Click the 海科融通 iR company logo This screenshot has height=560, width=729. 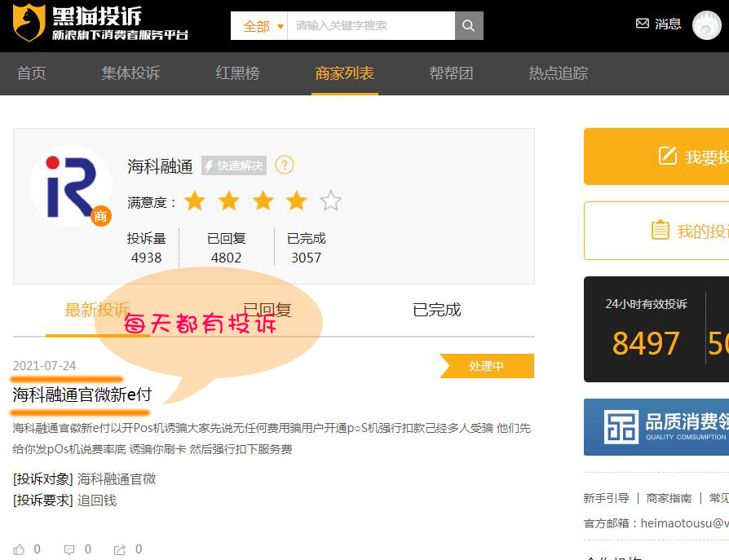[x=71, y=186]
